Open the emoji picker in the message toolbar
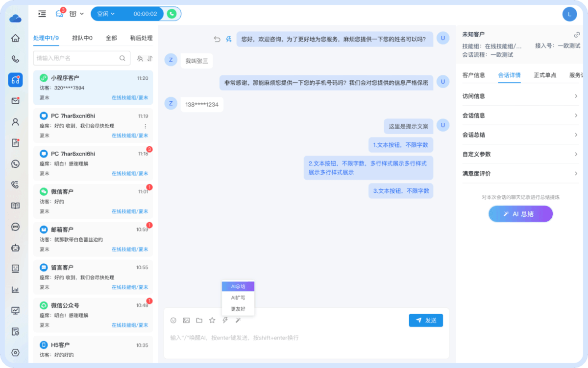588x368 pixels. [x=173, y=321]
